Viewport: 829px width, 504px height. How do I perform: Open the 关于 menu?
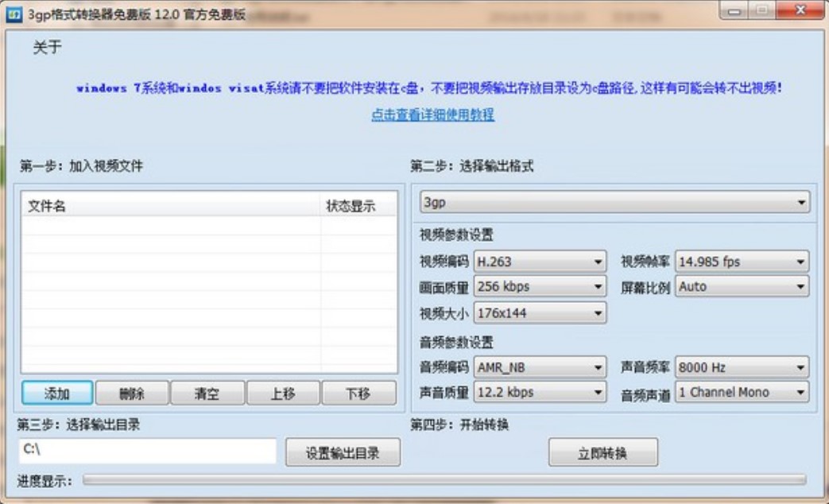(x=47, y=48)
